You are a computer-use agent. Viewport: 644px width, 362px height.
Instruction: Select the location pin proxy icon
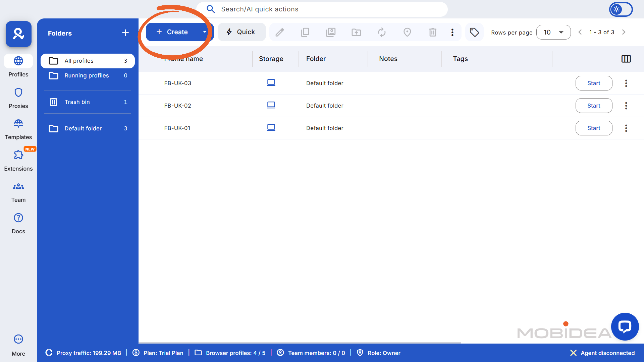[x=407, y=32]
